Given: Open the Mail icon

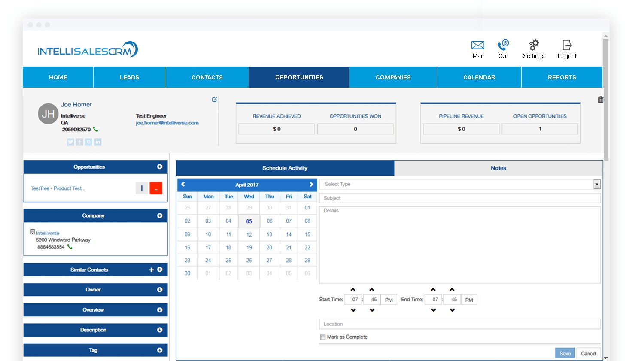Looking at the screenshot, I should [x=477, y=46].
